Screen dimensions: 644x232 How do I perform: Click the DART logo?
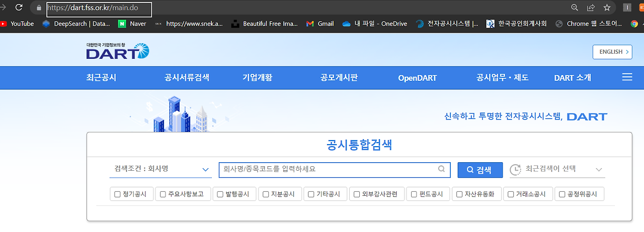118,51
